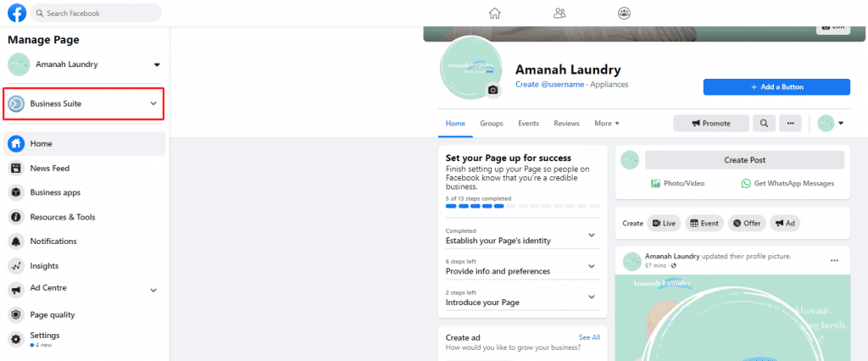The width and height of the screenshot is (868, 361).
Task: Click the Resources & Tools info icon
Action: tap(16, 217)
